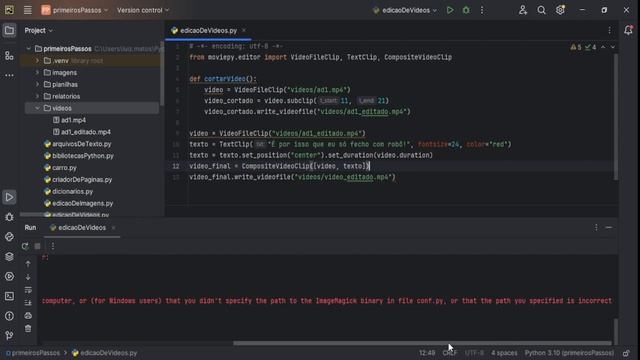Open dicionarios.py file

[x=69, y=191]
